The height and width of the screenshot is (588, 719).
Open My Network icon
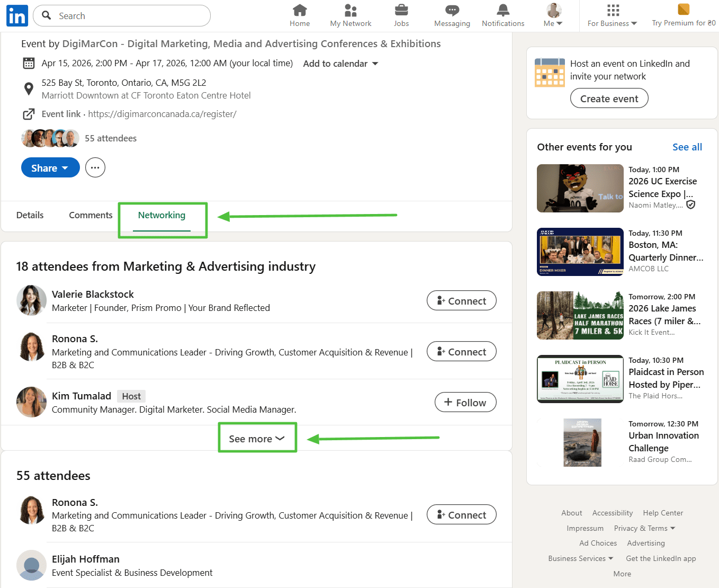click(350, 11)
